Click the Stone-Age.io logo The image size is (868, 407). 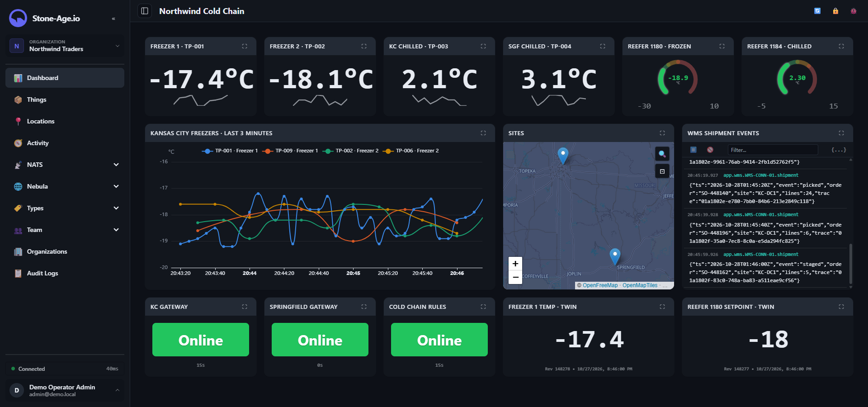pyautogui.click(x=18, y=18)
